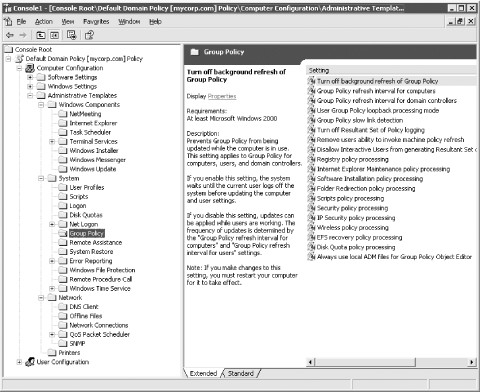
Task: Click the Help toolbar icon
Action: 89,35
